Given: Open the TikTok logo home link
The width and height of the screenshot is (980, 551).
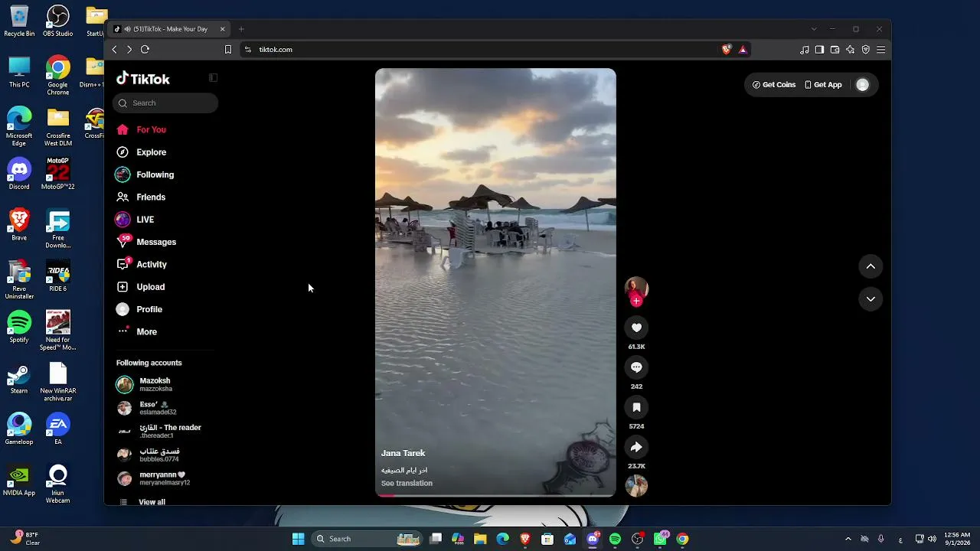Looking at the screenshot, I should (x=143, y=79).
